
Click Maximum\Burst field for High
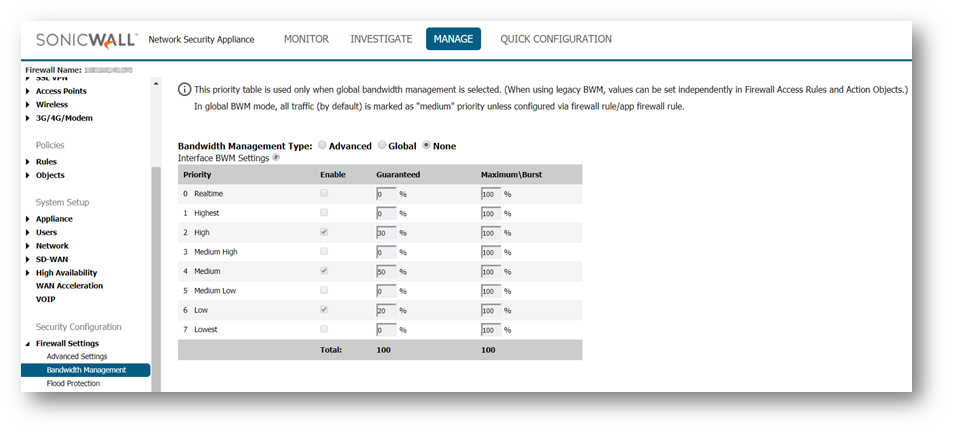(x=491, y=233)
